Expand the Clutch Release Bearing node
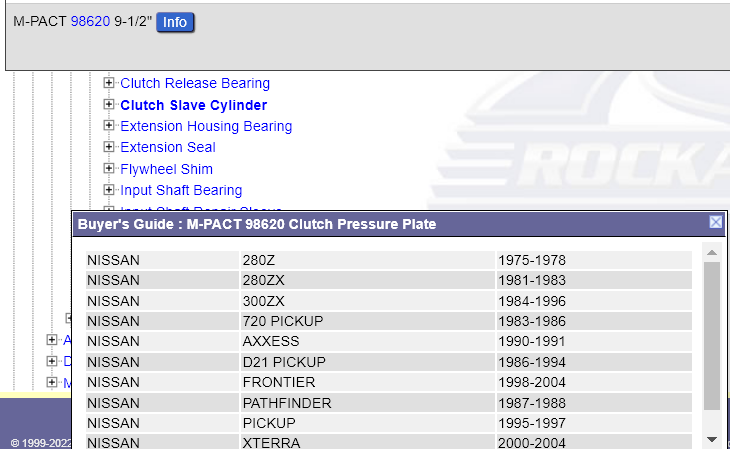 110,83
